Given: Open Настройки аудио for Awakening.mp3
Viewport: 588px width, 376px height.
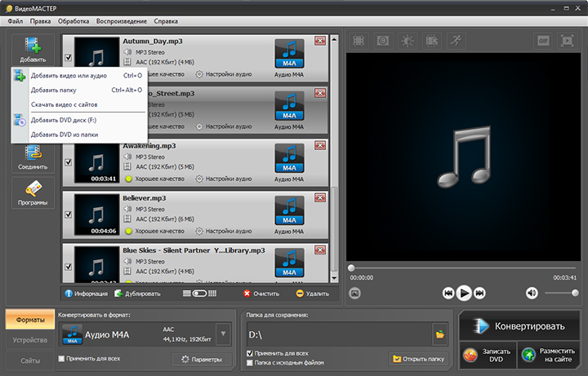Looking at the screenshot, I should pos(224,179).
